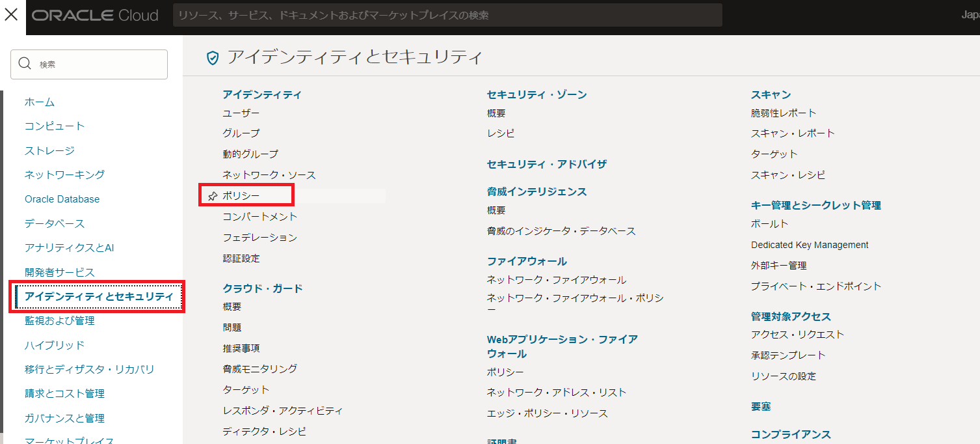Close the navigation menu with X icon
Viewport: 980px width, 444px height.
(11, 16)
